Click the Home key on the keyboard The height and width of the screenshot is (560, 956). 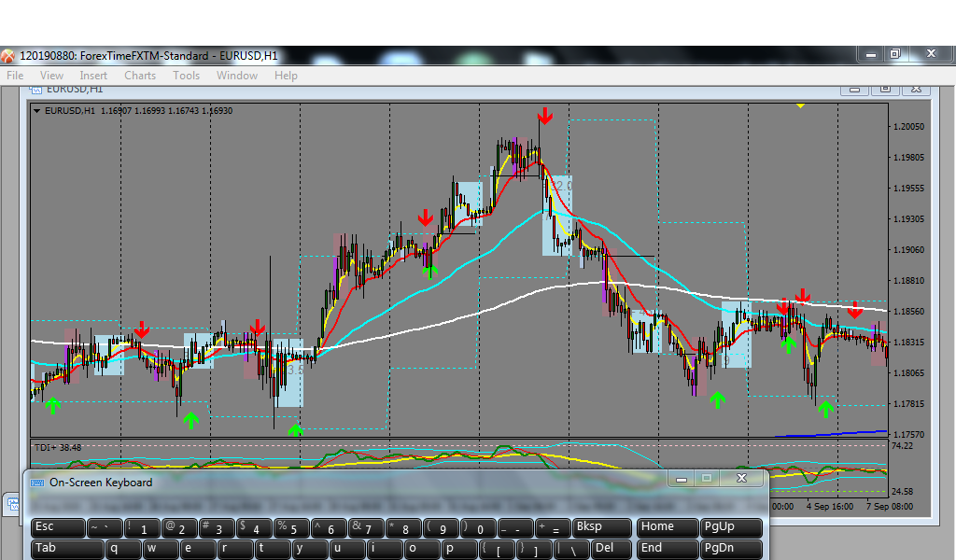[668, 527]
